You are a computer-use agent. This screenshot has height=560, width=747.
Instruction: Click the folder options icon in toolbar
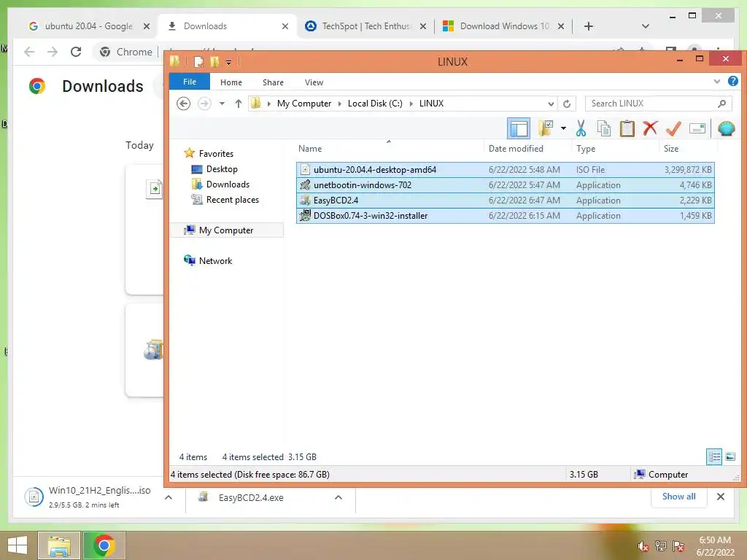(x=546, y=128)
